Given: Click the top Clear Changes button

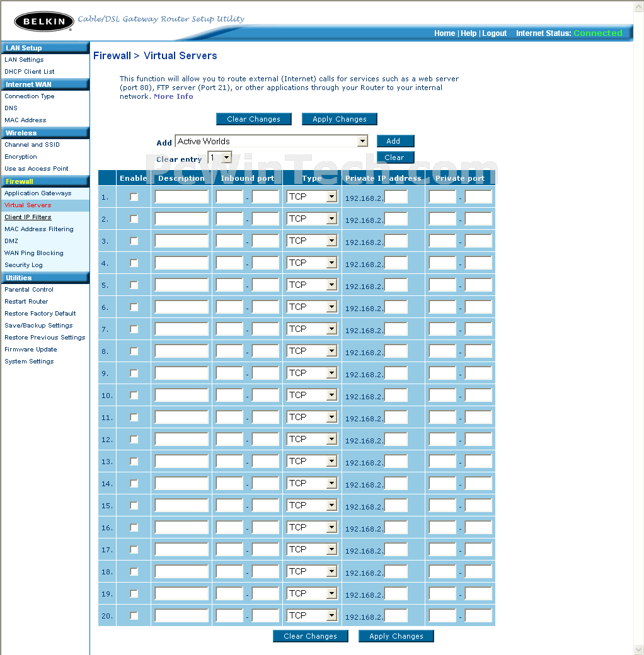Looking at the screenshot, I should (x=254, y=119).
